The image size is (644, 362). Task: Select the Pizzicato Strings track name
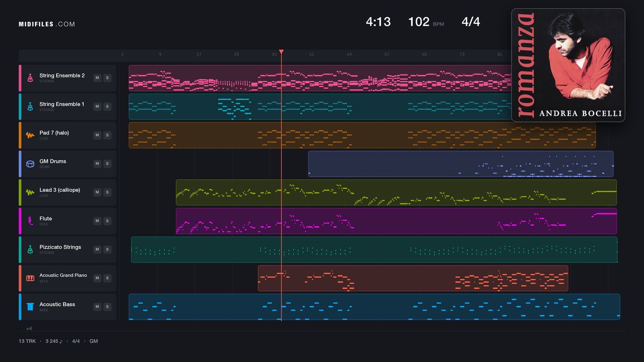tap(60, 247)
